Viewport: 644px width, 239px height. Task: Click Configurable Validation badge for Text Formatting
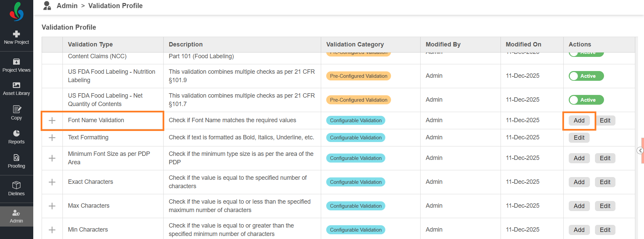tap(356, 138)
